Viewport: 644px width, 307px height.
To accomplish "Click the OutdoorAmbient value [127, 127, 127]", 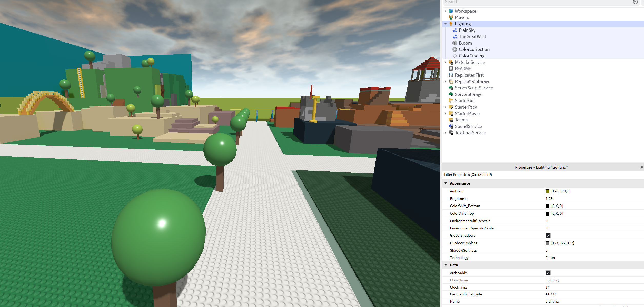I will pos(563,243).
